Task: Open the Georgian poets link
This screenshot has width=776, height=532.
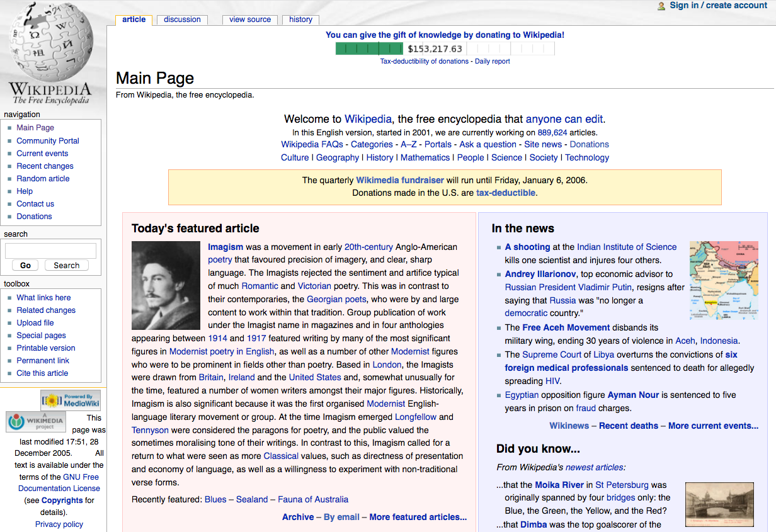Action: tap(336, 299)
